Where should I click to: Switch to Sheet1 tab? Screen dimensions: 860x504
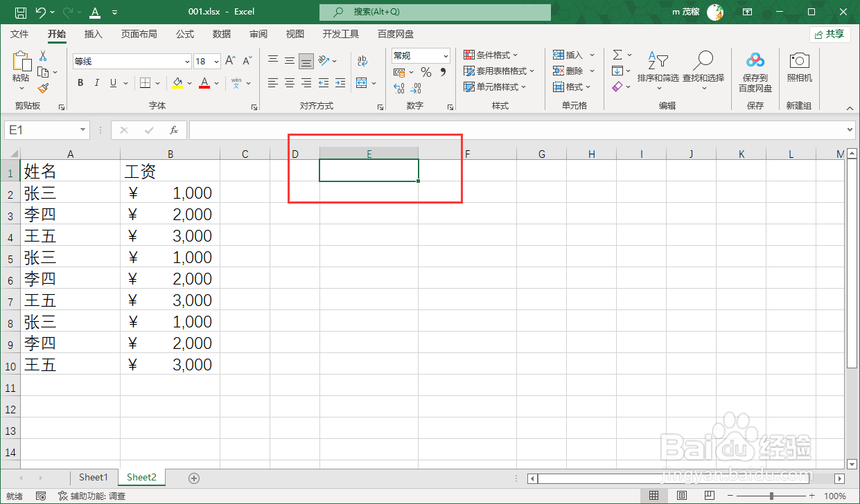pos(94,477)
